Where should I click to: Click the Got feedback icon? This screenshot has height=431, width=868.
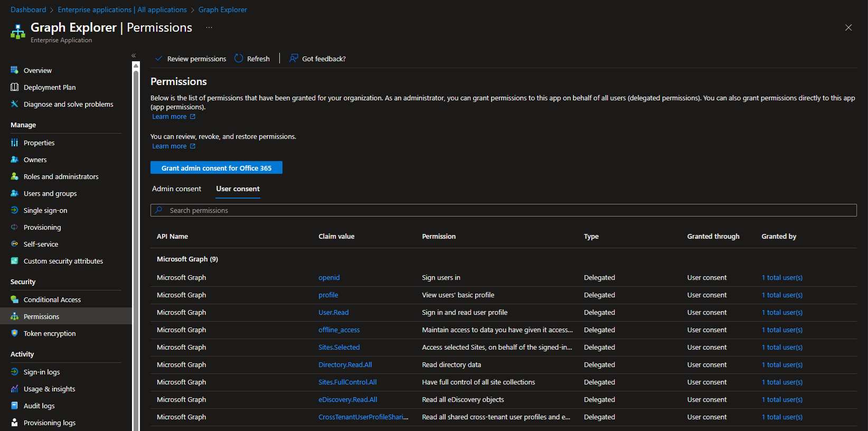[x=294, y=59]
